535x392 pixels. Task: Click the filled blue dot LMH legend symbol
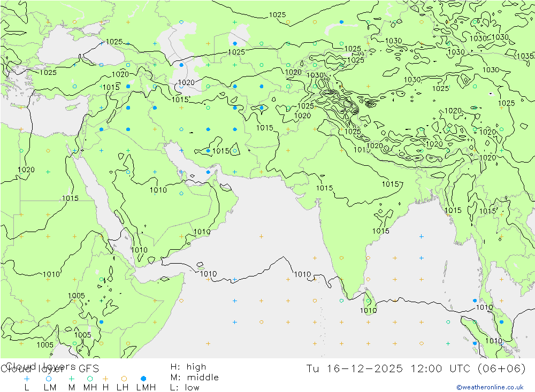tap(143, 379)
